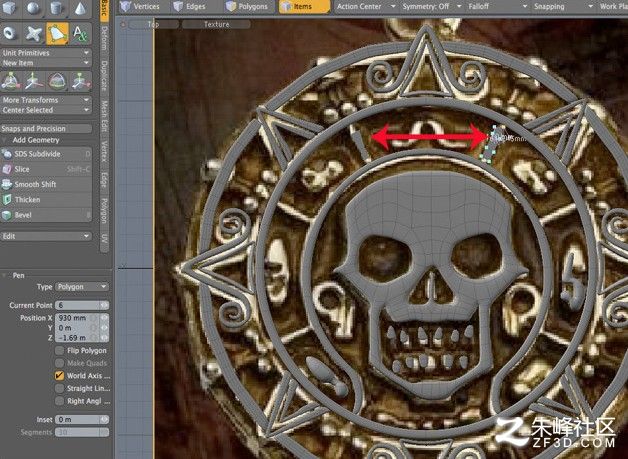Click the Current Point stepper arrows
The height and width of the screenshot is (459, 628).
(x=104, y=306)
